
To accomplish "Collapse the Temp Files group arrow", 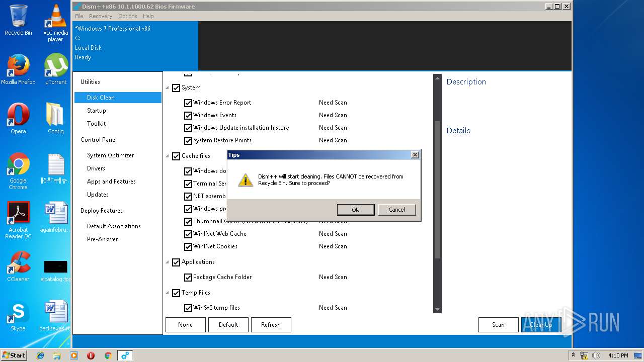I will (x=168, y=293).
